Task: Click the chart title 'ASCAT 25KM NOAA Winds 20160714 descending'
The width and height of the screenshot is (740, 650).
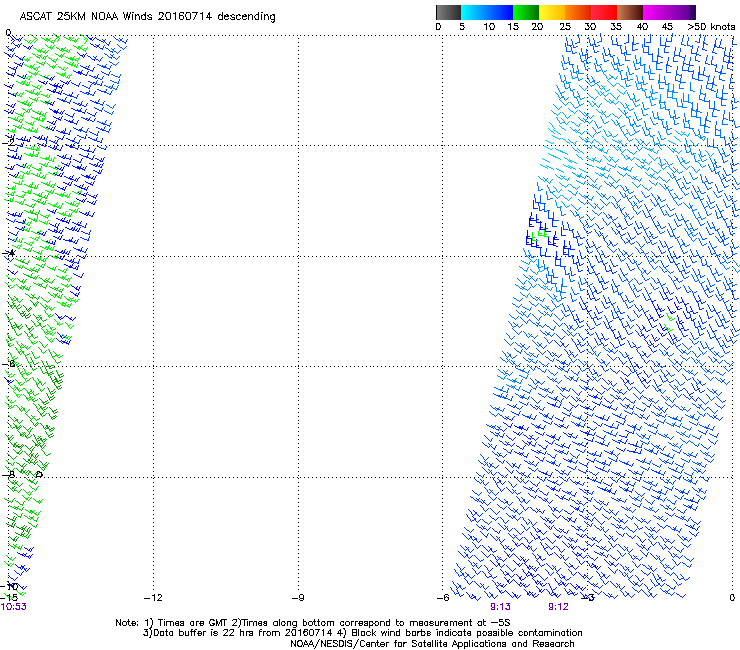Action: pyautogui.click(x=147, y=17)
